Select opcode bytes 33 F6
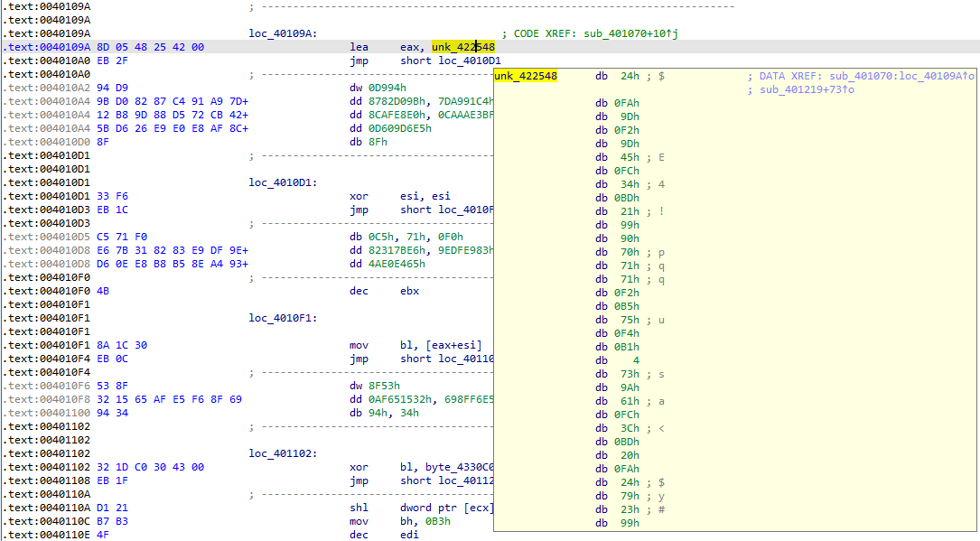Screen dimensions: 980x541 [113, 196]
